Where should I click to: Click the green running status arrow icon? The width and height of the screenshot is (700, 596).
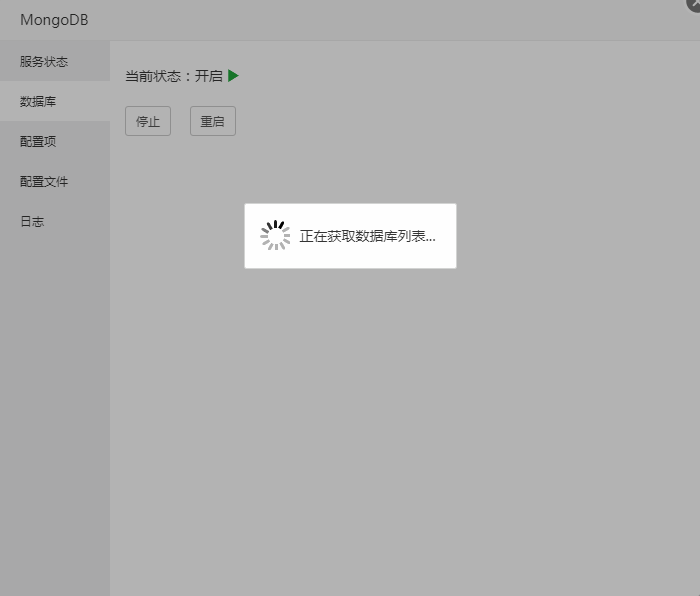click(233, 75)
